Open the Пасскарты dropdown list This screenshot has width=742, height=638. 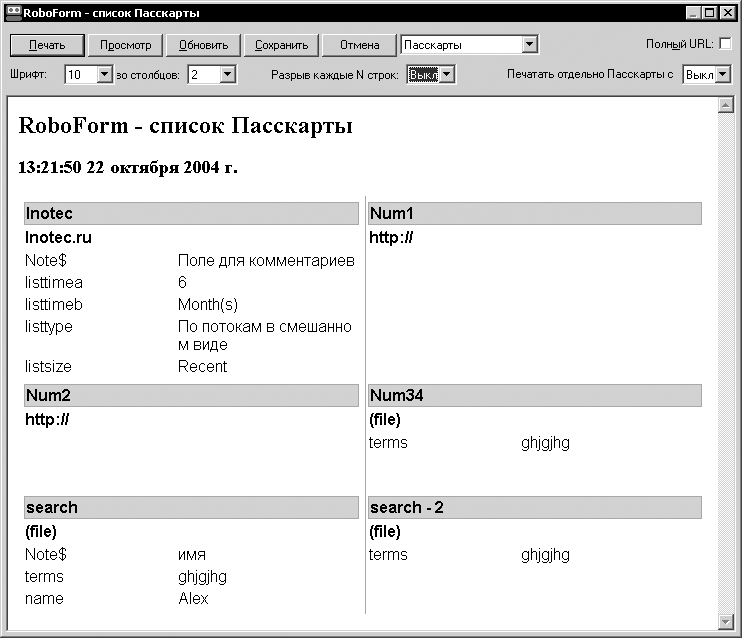tap(530, 45)
